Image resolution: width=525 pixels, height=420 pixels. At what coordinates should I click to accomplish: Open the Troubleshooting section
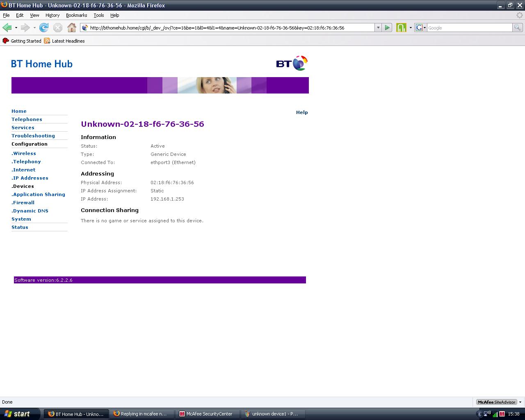click(33, 136)
